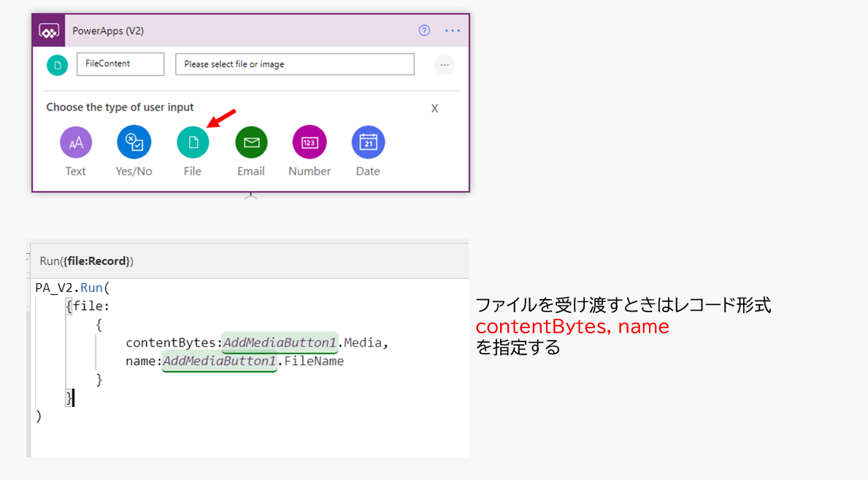Click the .Media property in the formula
The image size is (868, 480).
[360, 343]
